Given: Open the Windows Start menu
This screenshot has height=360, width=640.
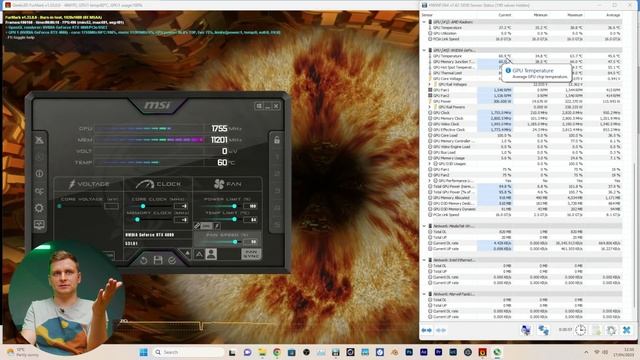Looking at the screenshot, I should [x=144, y=352].
